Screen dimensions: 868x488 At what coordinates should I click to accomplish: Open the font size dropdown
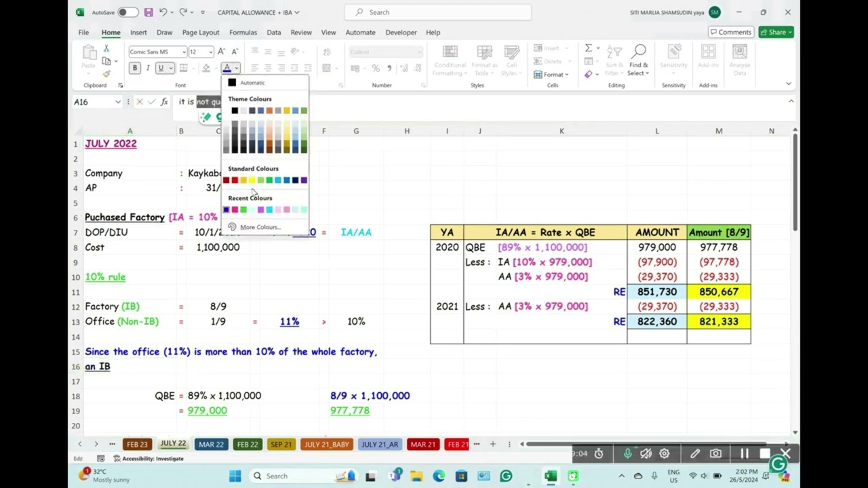(210, 52)
